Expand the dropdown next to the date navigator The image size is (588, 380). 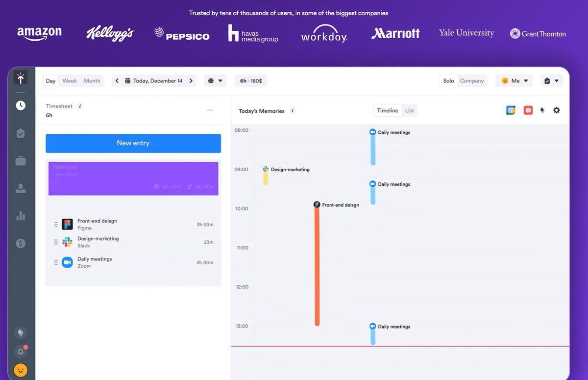tap(216, 80)
